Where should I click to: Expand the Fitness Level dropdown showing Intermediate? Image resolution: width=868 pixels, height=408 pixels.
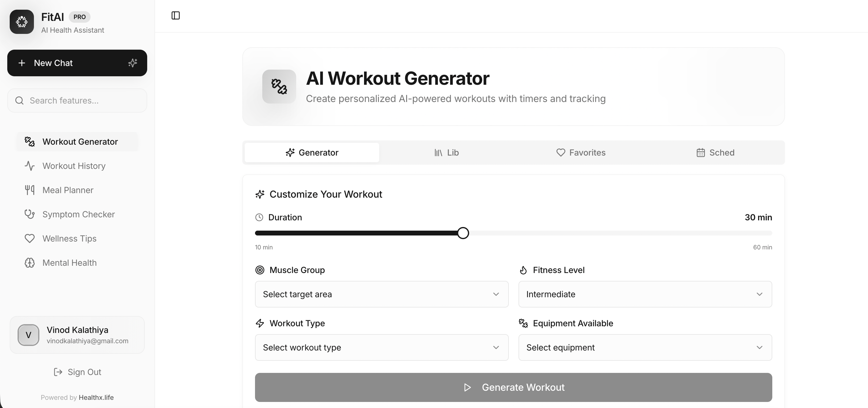(644, 294)
